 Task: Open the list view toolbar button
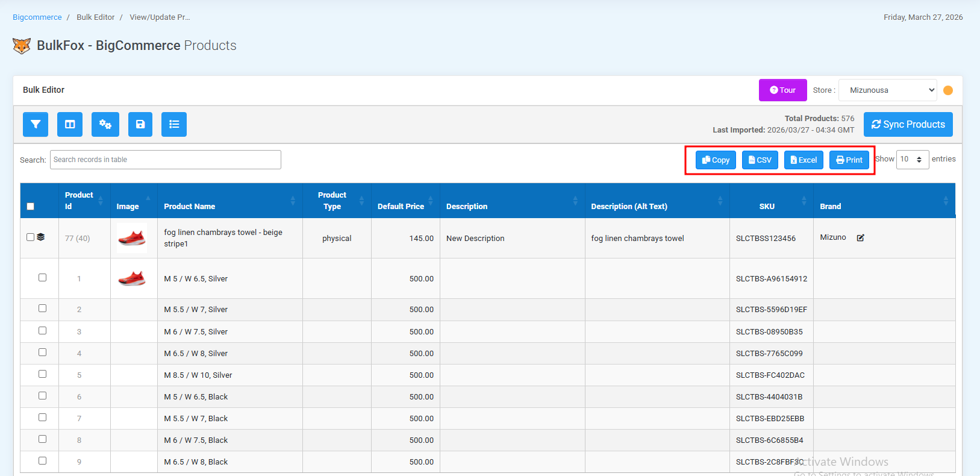tap(174, 124)
